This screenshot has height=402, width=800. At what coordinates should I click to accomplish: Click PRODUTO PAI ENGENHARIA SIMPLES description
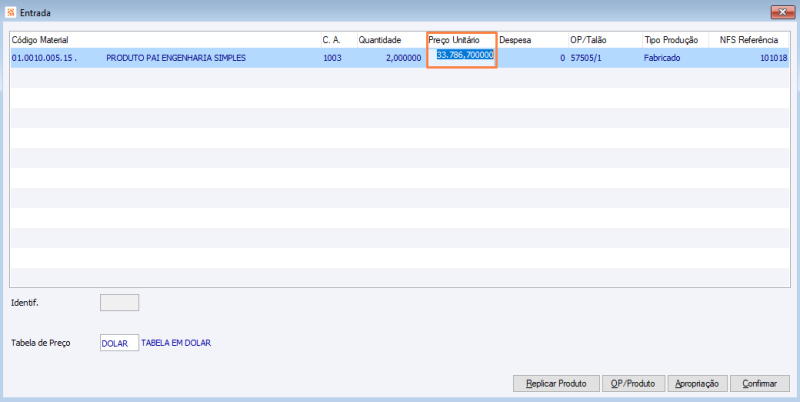click(x=176, y=58)
